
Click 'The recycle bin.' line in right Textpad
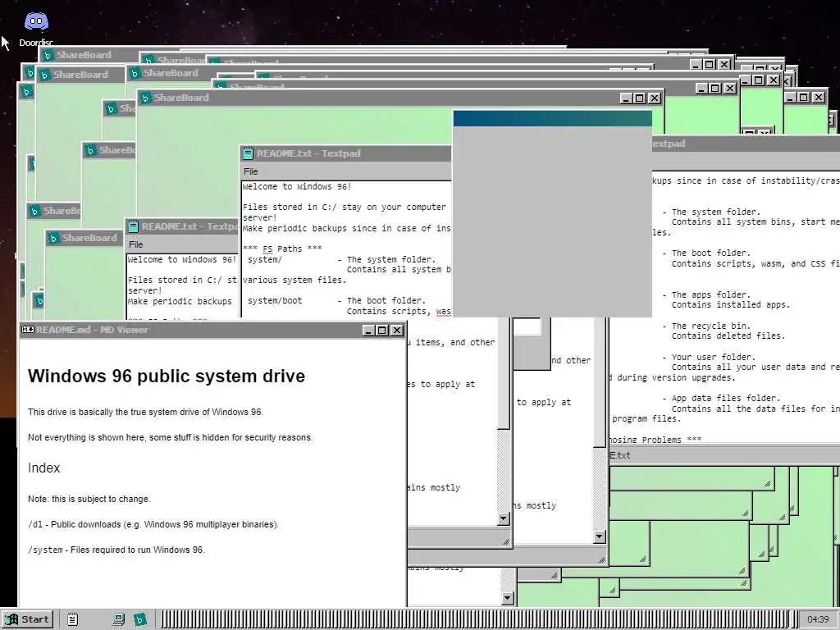[711, 326]
